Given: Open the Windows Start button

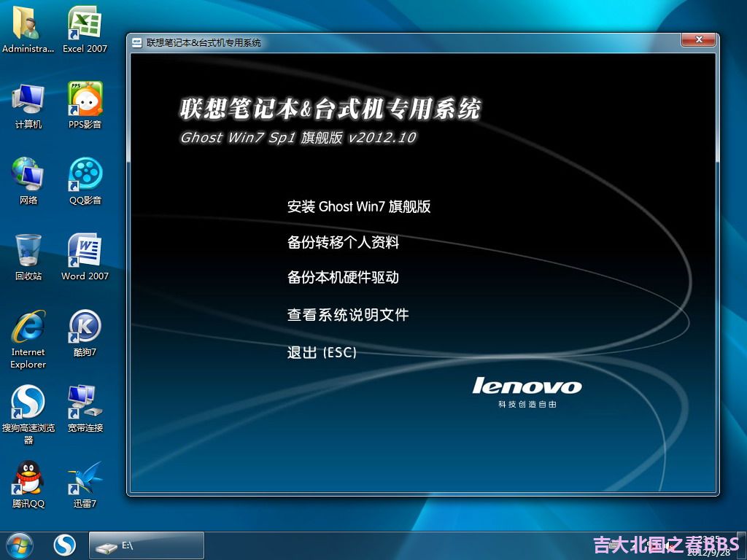Looking at the screenshot, I should click(x=20, y=545).
